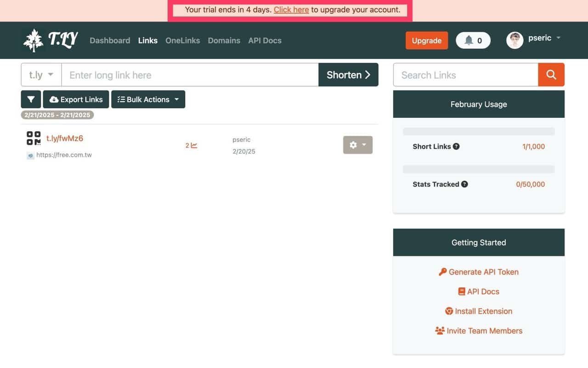The image size is (588, 368).
Task: Click the Stats Tracked usage progress bar
Action: [x=479, y=169]
